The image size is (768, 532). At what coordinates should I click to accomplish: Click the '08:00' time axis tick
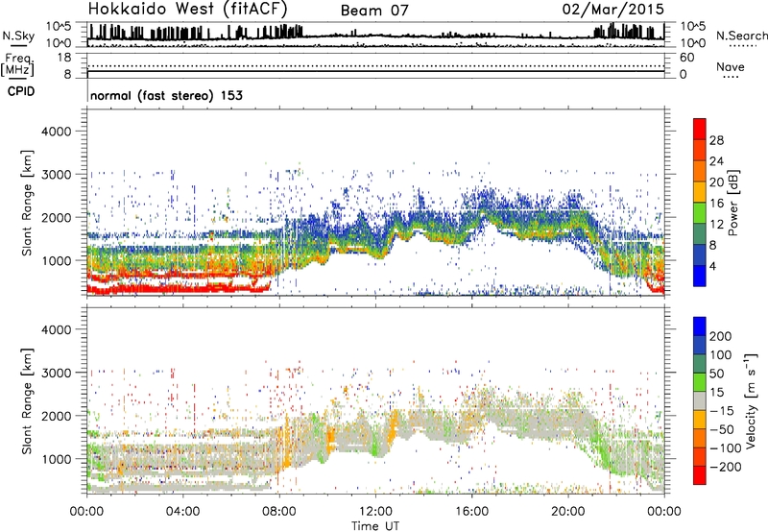(279, 512)
